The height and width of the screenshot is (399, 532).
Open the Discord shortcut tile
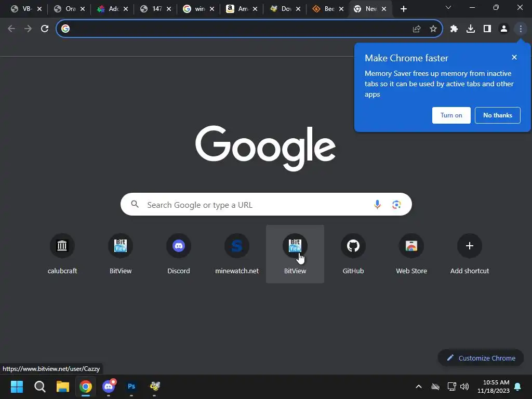point(179,254)
